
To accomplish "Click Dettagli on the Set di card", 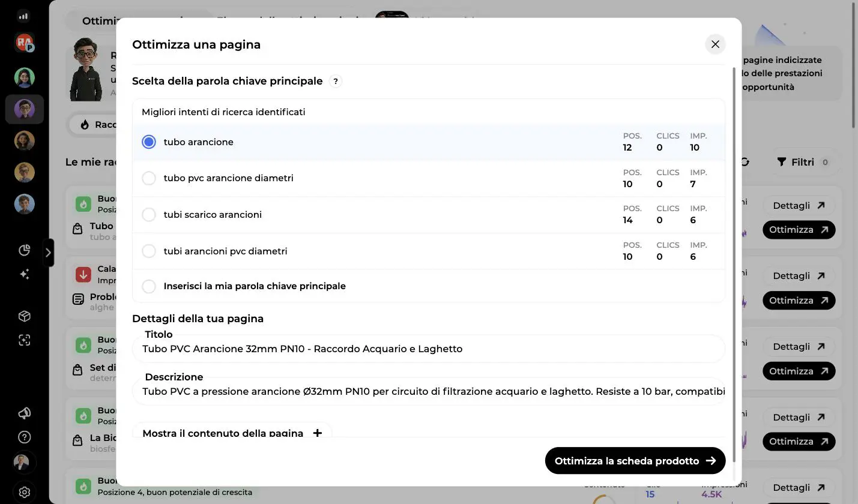I will (799, 347).
